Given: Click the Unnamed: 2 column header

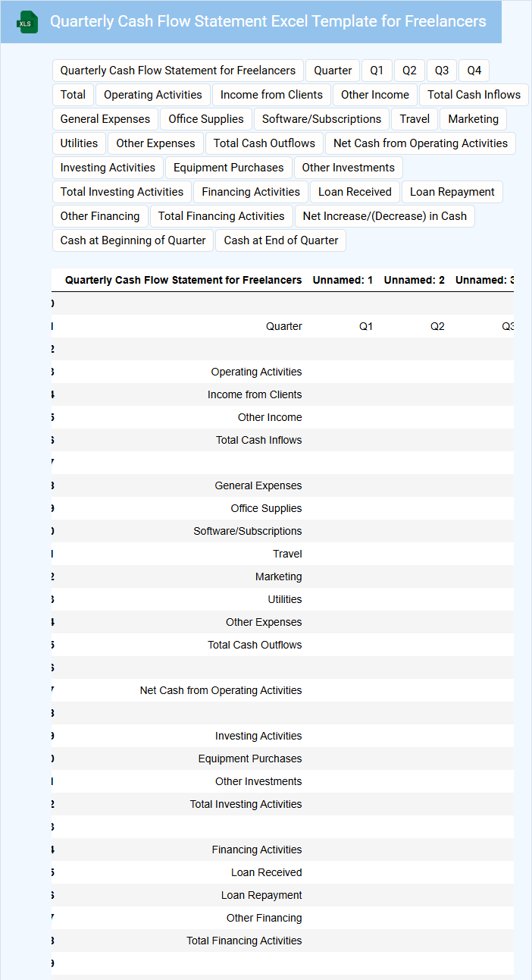Looking at the screenshot, I should [414, 280].
